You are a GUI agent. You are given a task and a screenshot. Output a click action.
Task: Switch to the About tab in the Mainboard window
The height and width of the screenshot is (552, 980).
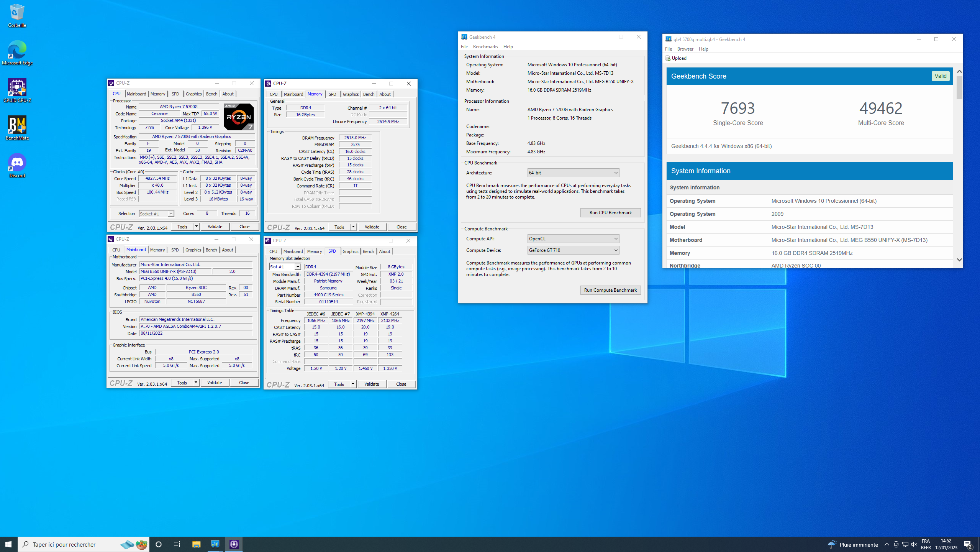(x=228, y=250)
